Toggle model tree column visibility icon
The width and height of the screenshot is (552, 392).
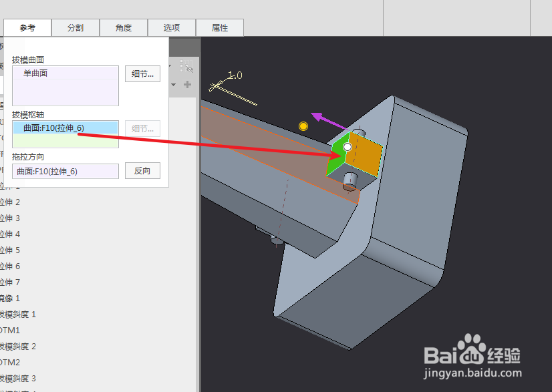pos(186,66)
